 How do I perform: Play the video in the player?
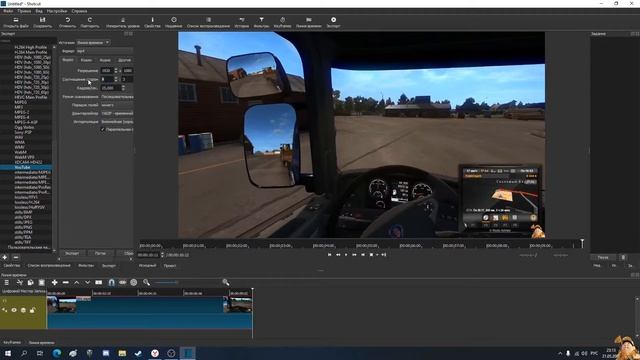[346, 255]
